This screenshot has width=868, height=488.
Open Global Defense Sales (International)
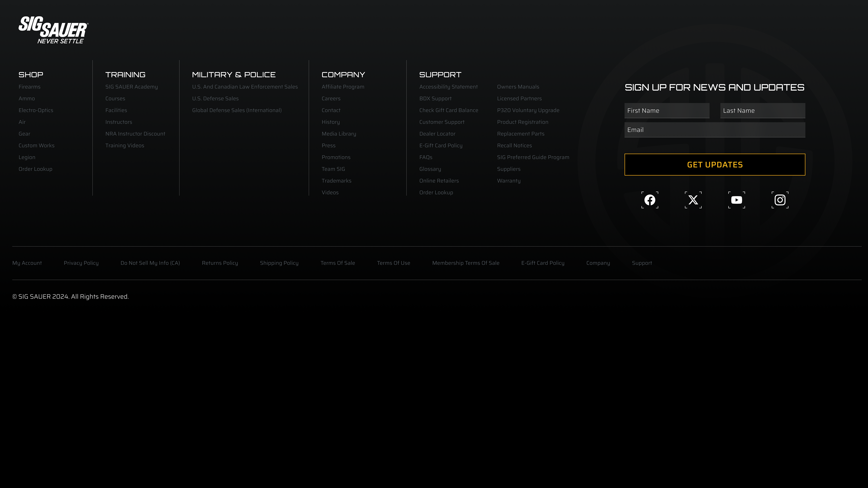pyautogui.click(x=237, y=110)
